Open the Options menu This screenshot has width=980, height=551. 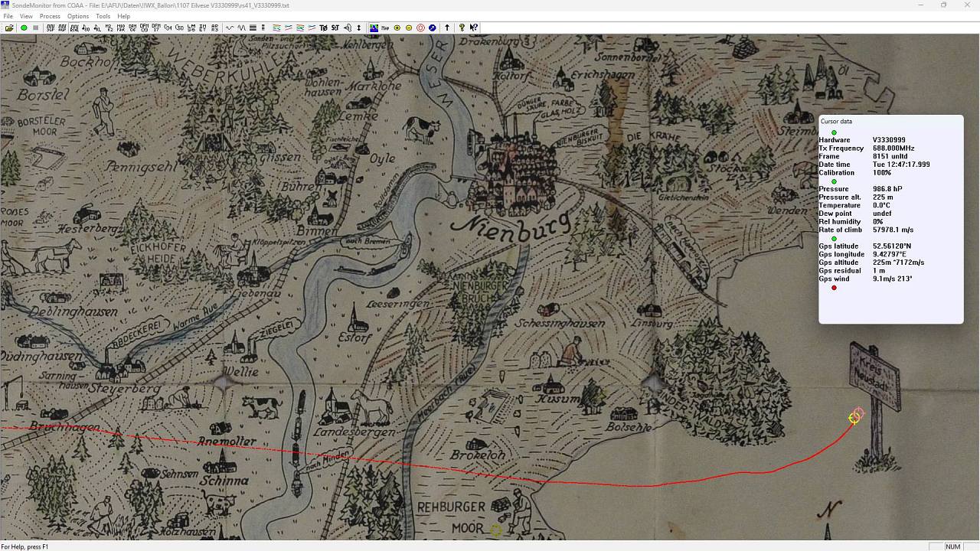pyautogui.click(x=78, y=16)
